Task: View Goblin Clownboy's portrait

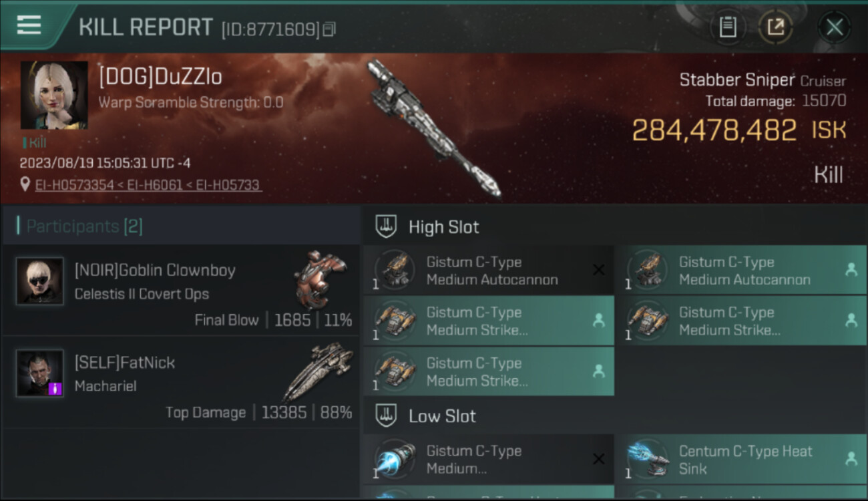Action: (40, 281)
